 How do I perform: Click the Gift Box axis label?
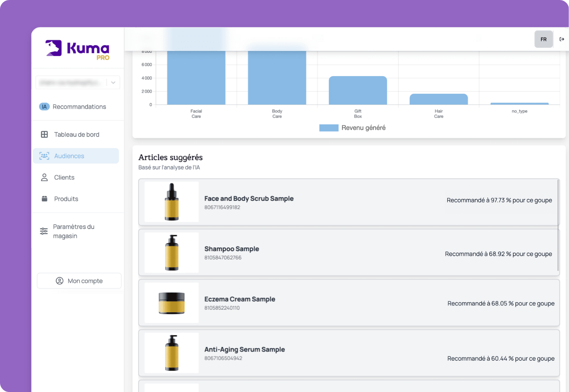pos(358,114)
